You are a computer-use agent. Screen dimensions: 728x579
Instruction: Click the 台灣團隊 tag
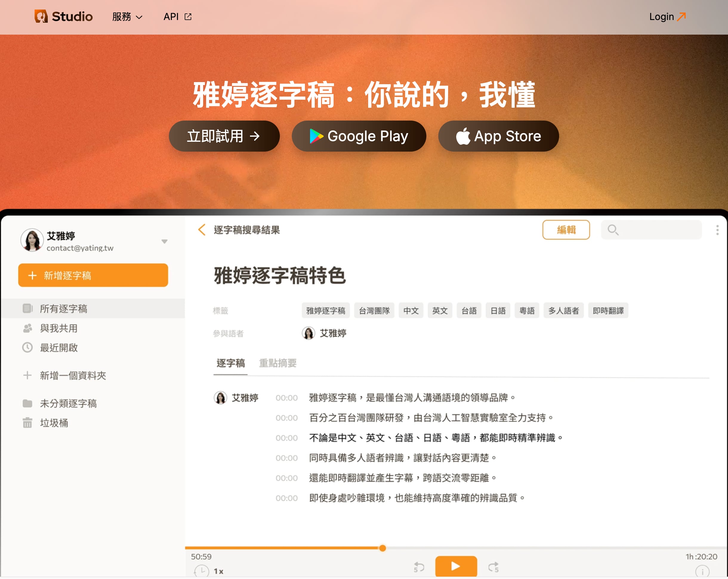pos(374,310)
